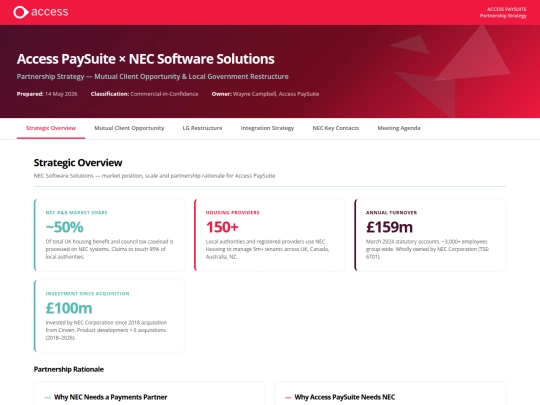Click ACCESS PAYSUITE header label at top right
This screenshot has width=540, height=405.
(507, 9)
